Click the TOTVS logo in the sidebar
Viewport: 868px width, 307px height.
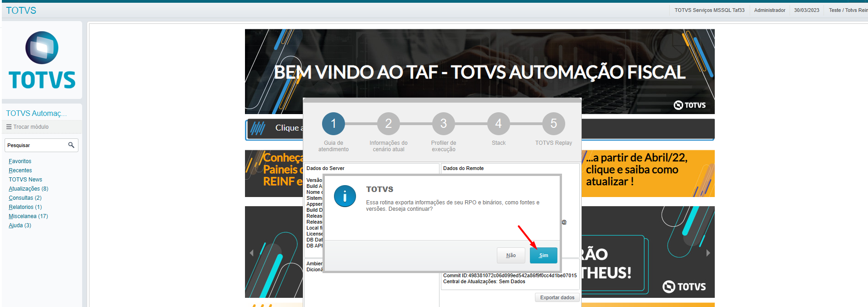point(42,60)
